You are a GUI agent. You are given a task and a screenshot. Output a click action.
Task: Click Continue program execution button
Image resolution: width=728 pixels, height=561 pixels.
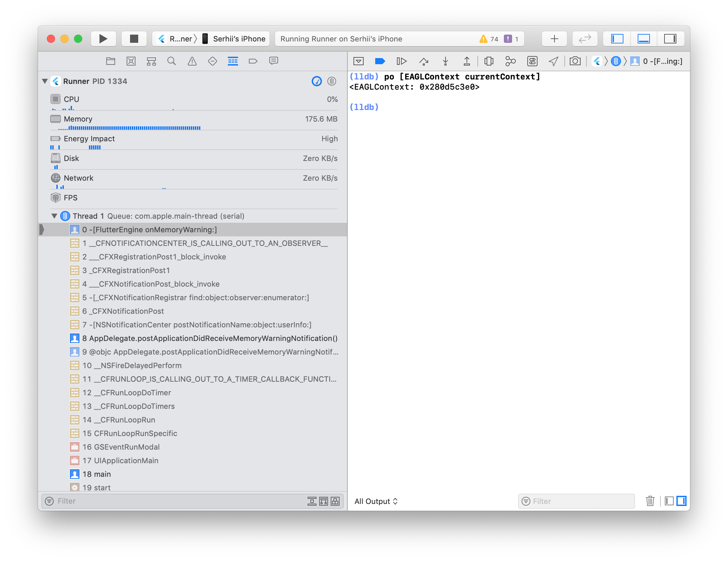(x=401, y=61)
